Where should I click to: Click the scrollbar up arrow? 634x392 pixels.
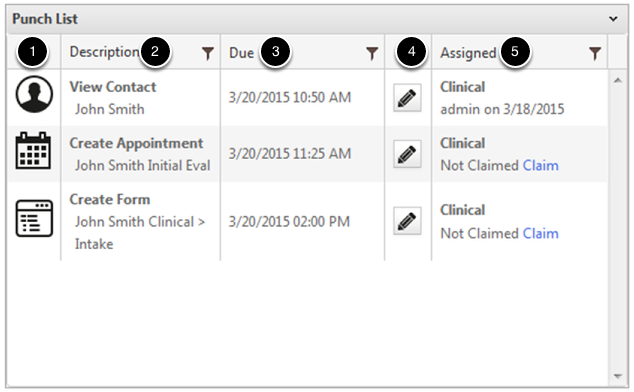(617, 81)
